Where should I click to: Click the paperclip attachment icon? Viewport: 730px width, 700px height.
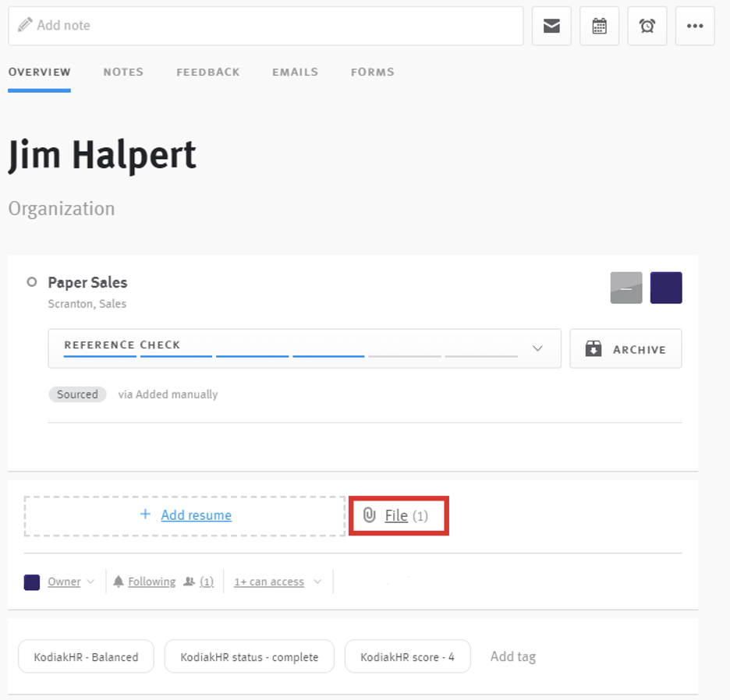tap(369, 514)
